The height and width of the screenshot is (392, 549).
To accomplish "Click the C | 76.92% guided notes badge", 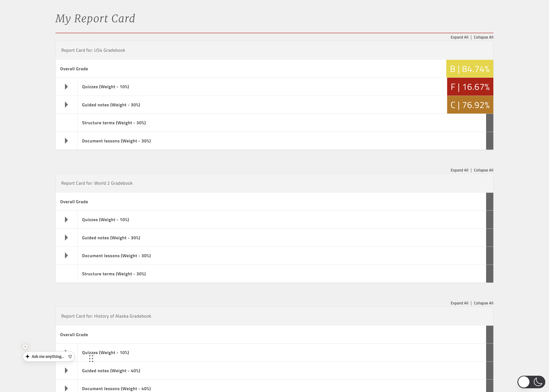I will tap(470, 105).
